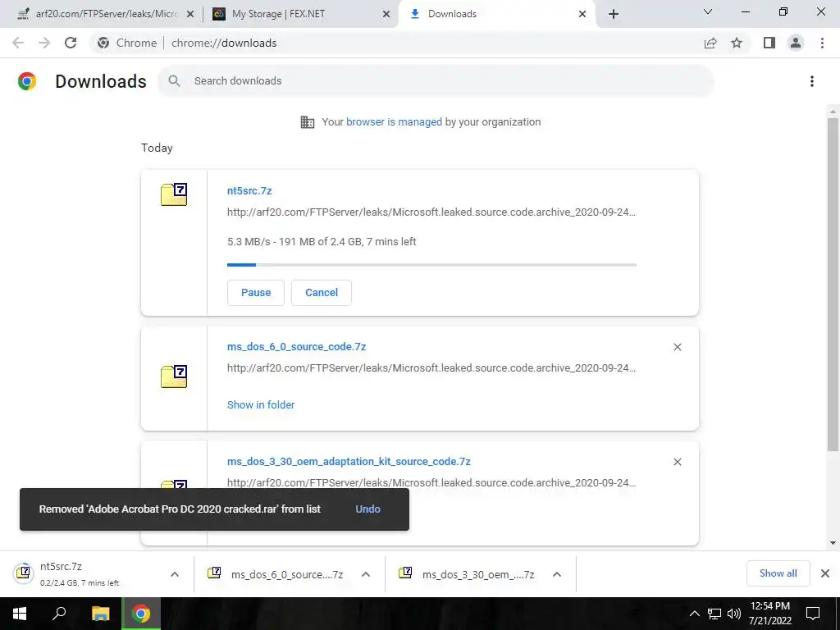Focus the Search downloads field
840x630 pixels.
point(436,81)
